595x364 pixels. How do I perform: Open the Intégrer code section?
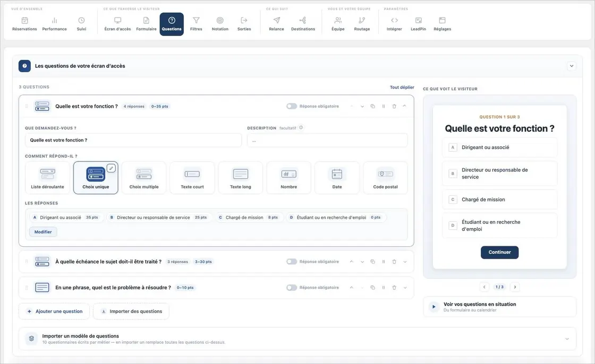click(x=394, y=24)
